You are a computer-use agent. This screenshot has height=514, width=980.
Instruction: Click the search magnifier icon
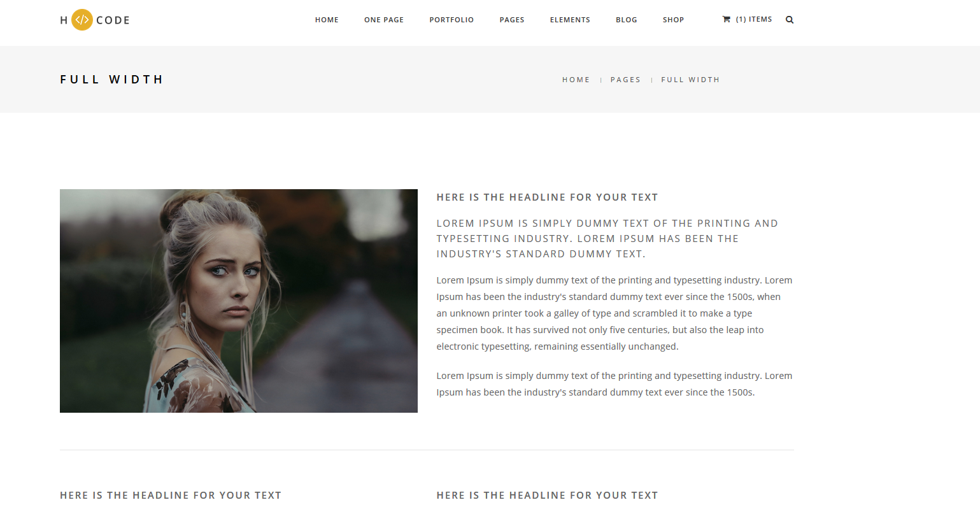pyautogui.click(x=790, y=20)
